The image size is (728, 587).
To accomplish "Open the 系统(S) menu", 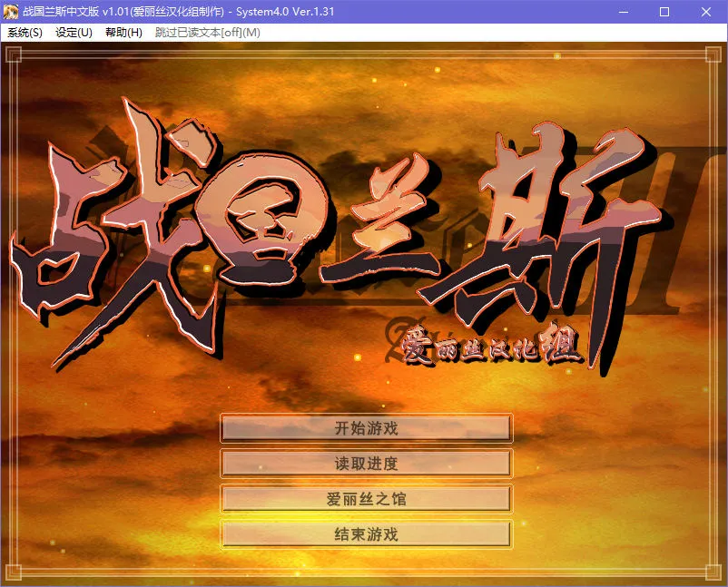I will [25, 33].
